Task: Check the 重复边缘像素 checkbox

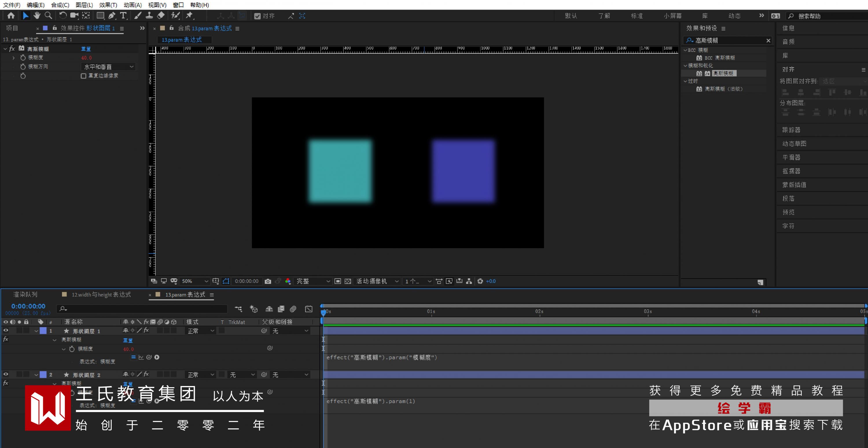Action: click(84, 76)
